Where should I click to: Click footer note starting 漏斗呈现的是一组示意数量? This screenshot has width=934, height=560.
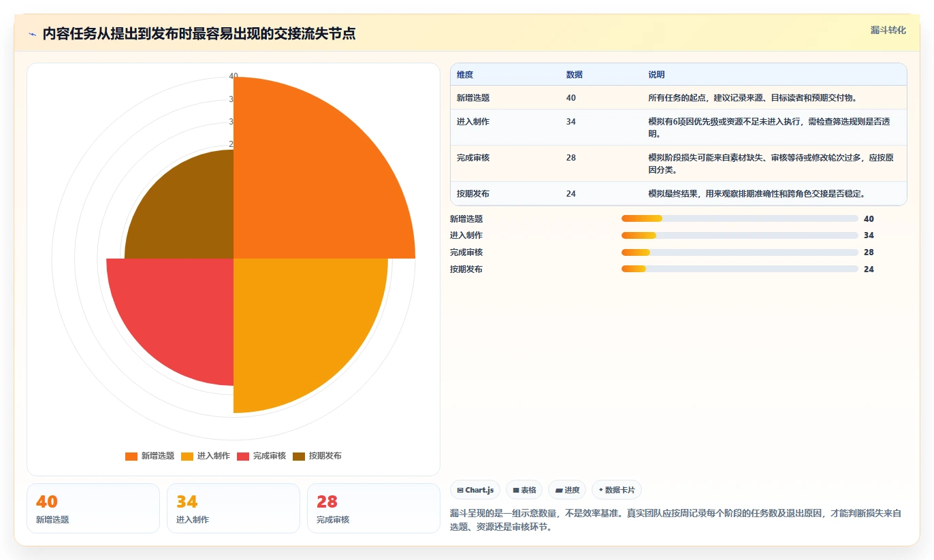tap(675, 520)
